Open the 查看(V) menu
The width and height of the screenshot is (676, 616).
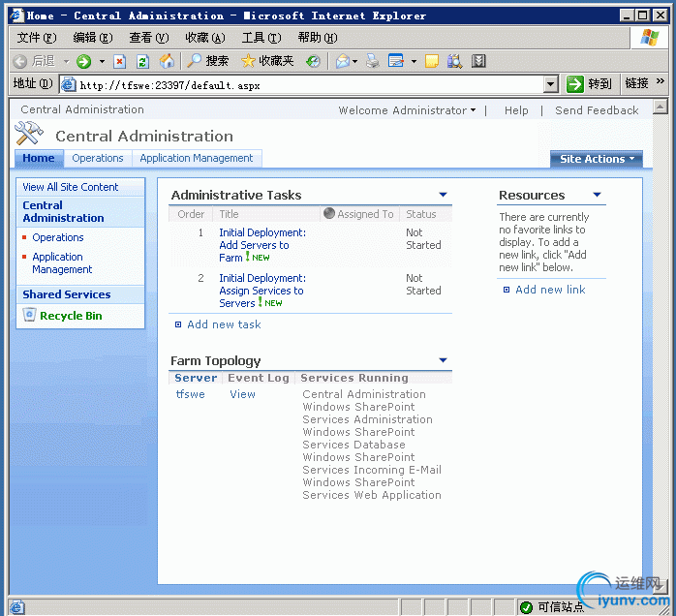[149, 38]
